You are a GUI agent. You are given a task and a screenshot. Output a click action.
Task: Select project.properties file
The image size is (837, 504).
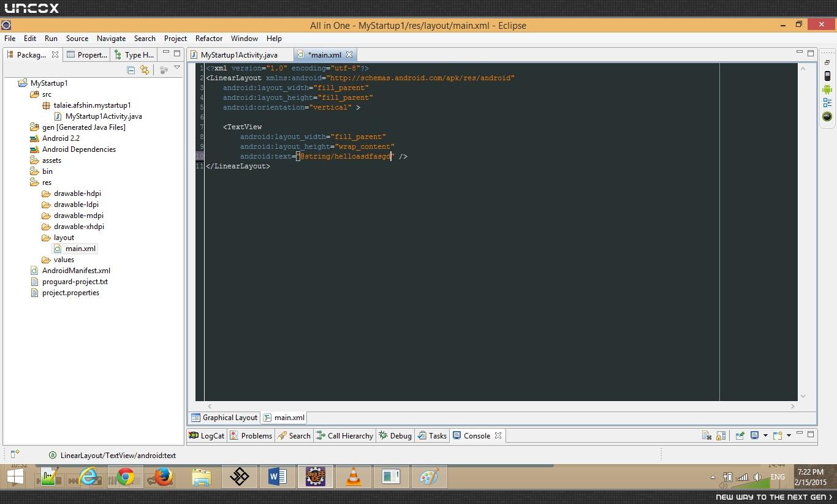(70, 292)
